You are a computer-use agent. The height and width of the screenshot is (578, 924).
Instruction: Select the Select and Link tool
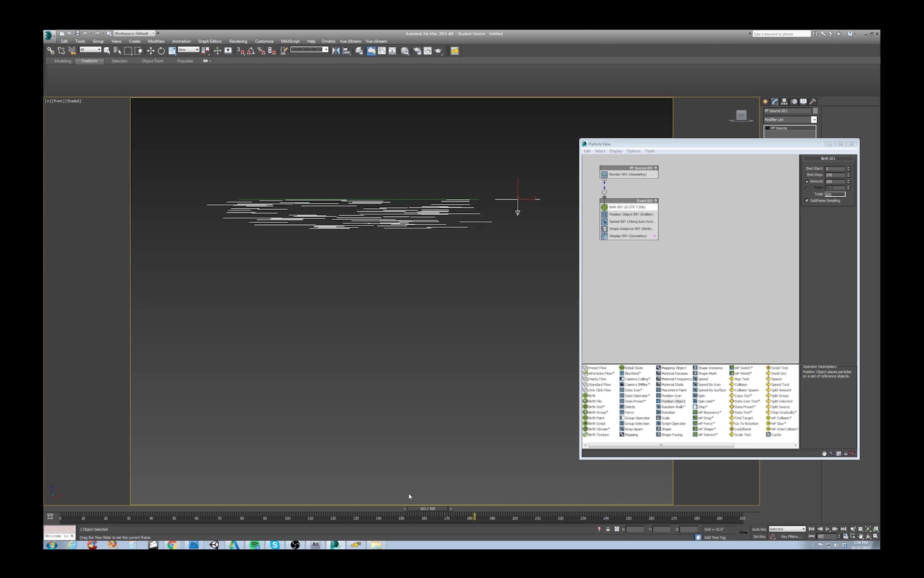pyautogui.click(x=50, y=50)
